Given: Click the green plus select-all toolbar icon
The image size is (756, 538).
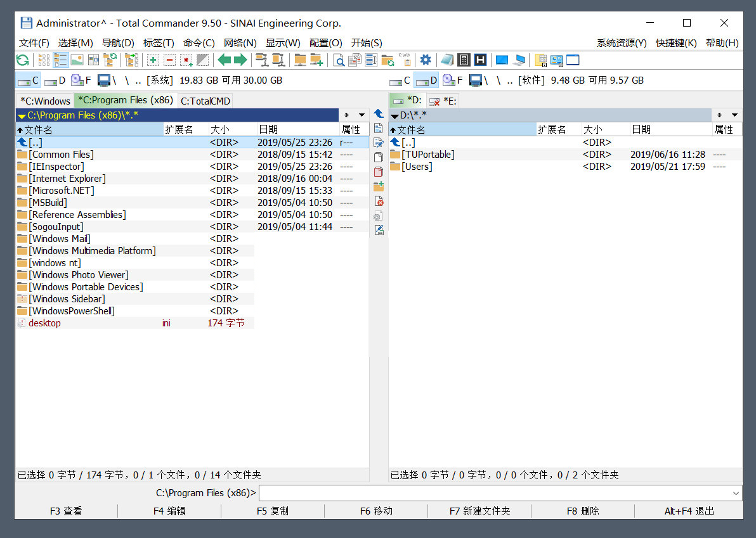Looking at the screenshot, I should click(x=153, y=60).
